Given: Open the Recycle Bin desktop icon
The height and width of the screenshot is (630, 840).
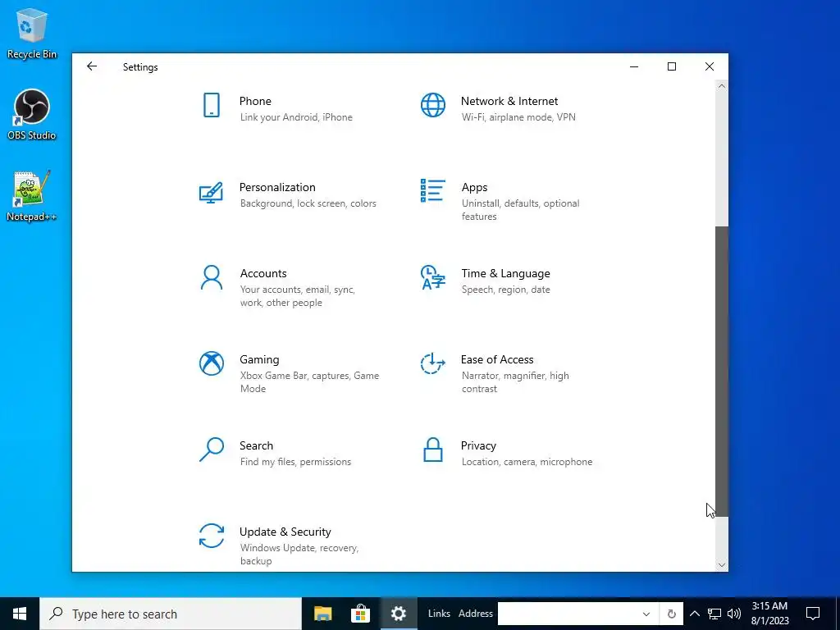Looking at the screenshot, I should click(x=32, y=33).
